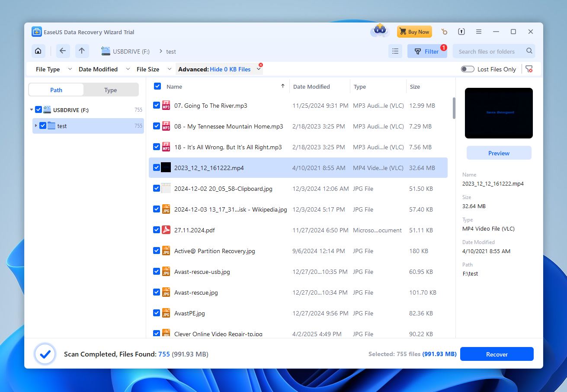Viewport: 567px width, 392px height.
Task: Expand the test folder in the tree
Action: 36,126
